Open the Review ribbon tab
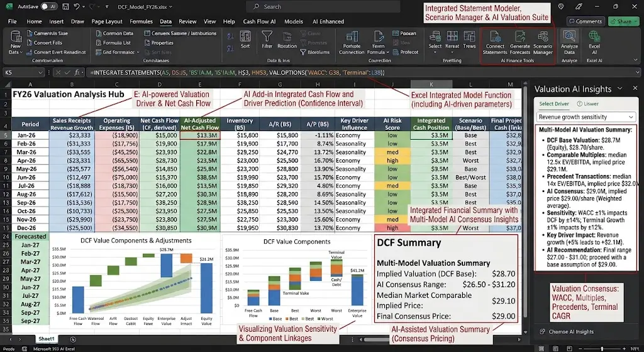This screenshot has height=352, width=644. (187, 21)
